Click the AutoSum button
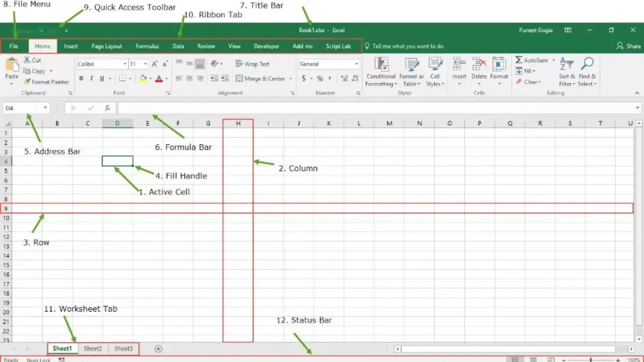644x362 pixels. (531, 60)
